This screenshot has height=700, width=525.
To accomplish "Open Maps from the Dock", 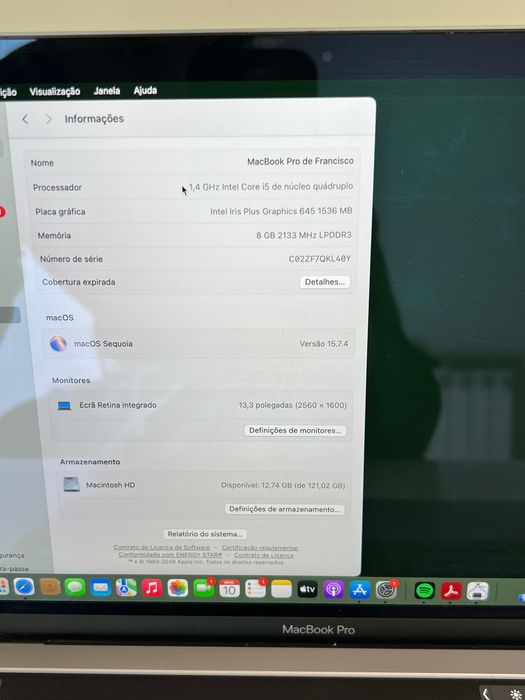I will coord(126,588).
